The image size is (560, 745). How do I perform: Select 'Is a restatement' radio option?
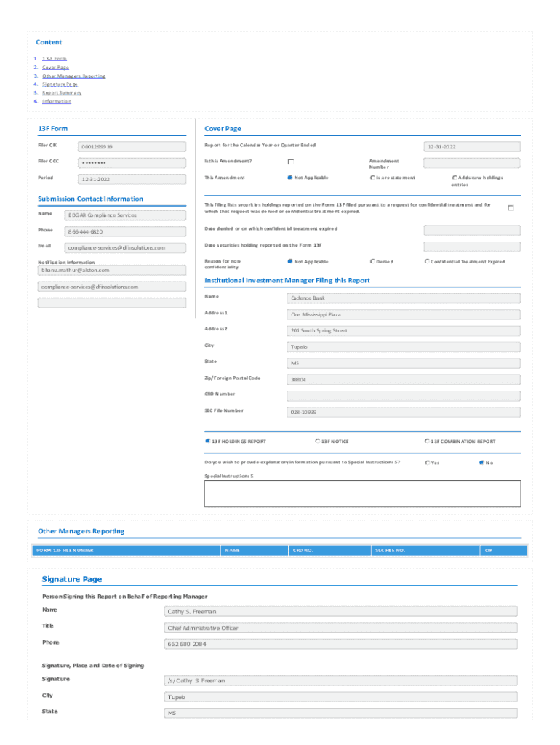click(x=373, y=178)
